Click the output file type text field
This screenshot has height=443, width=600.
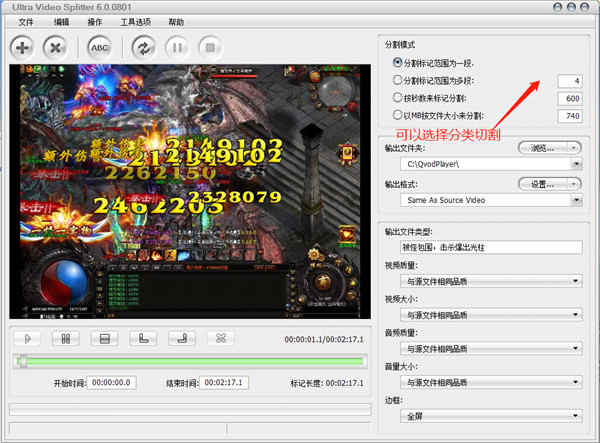(491, 247)
